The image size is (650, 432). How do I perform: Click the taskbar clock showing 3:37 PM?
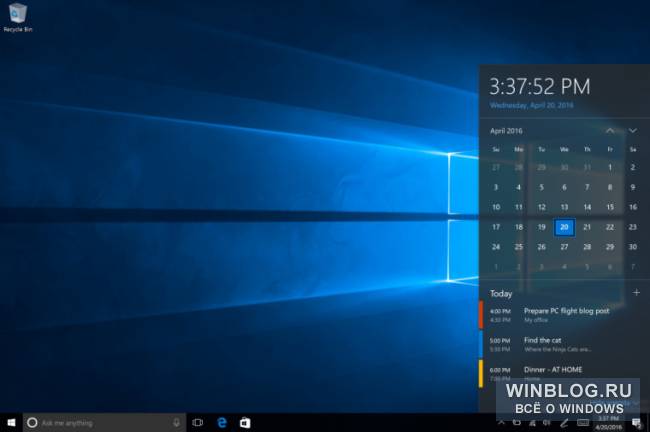coord(609,423)
